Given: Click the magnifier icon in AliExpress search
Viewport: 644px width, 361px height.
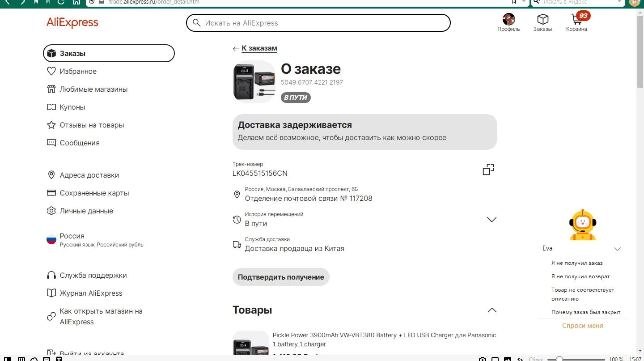Looking at the screenshot, I should pos(196,23).
